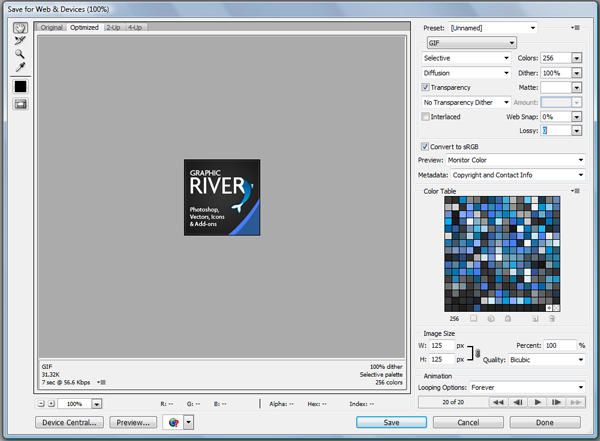This screenshot has height=441, width=600.
Task: Switch to the Original tab
Action: coord(52,27)
